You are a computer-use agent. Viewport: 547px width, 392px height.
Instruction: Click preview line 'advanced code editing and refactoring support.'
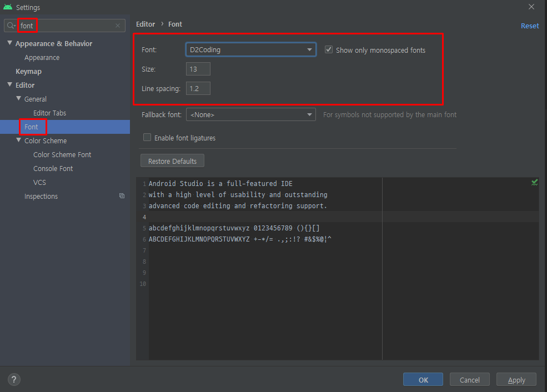pos(238,206)
